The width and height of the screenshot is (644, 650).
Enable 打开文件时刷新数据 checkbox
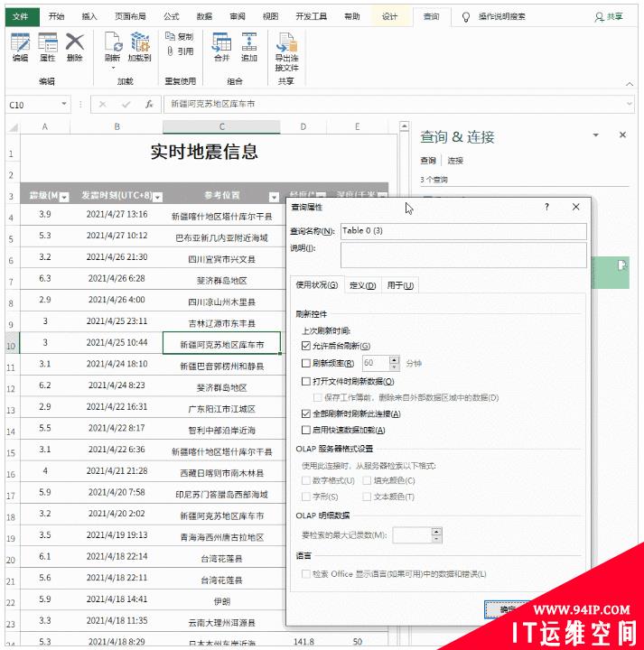306,381
